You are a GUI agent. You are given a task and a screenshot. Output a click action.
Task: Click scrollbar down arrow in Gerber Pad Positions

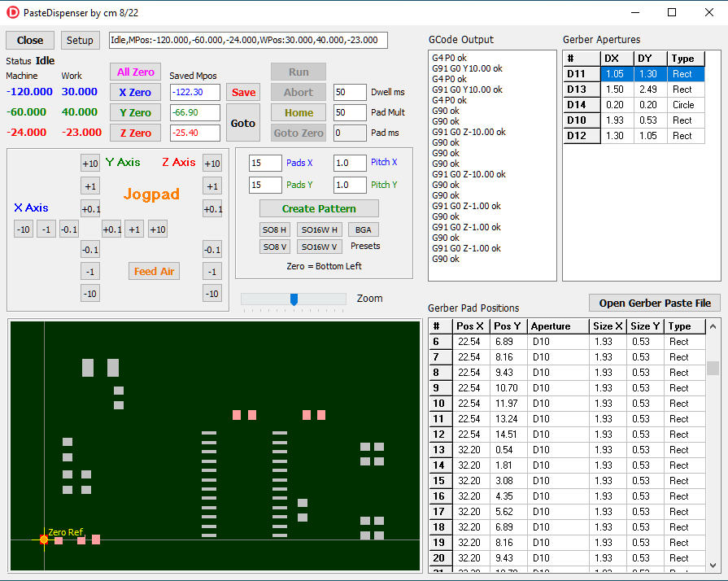tap(713, 565)
